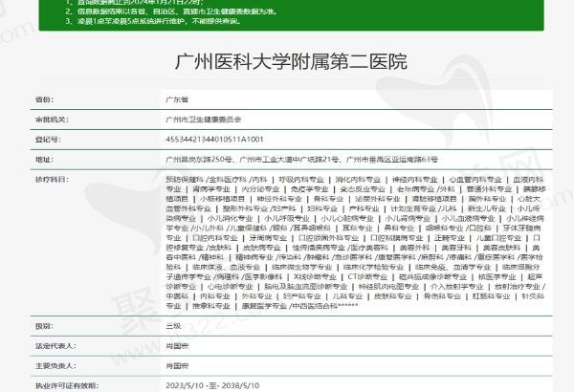Click 泌尿外科专业 in the department list

point(378,199)
